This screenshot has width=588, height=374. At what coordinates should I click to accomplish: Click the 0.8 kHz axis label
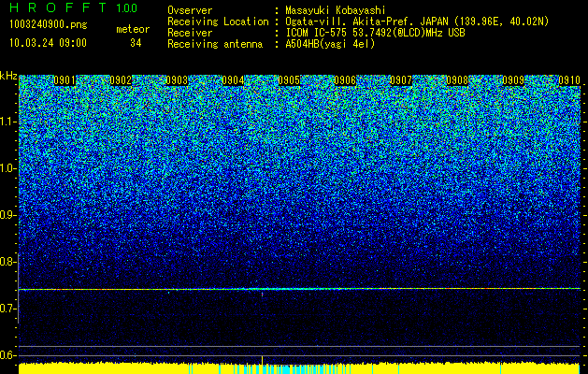7,262
